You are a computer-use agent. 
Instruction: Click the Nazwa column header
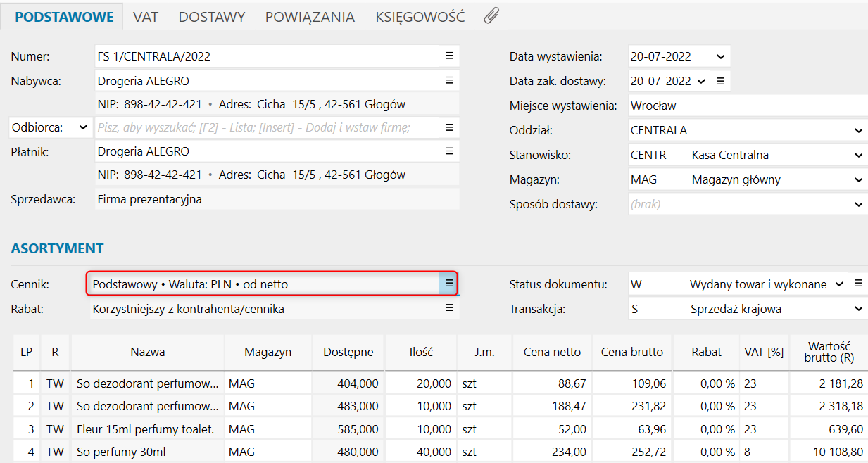148,352
